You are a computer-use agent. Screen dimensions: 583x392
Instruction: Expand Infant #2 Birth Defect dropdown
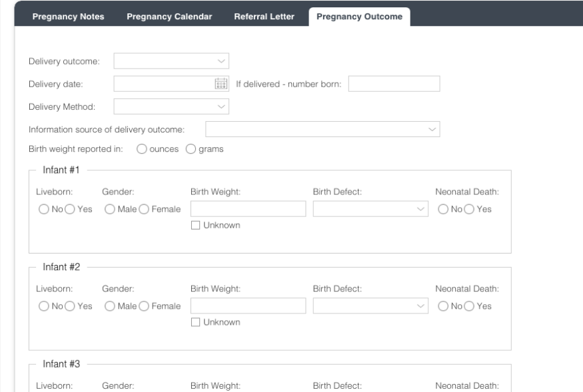click(x=370, y=306)
